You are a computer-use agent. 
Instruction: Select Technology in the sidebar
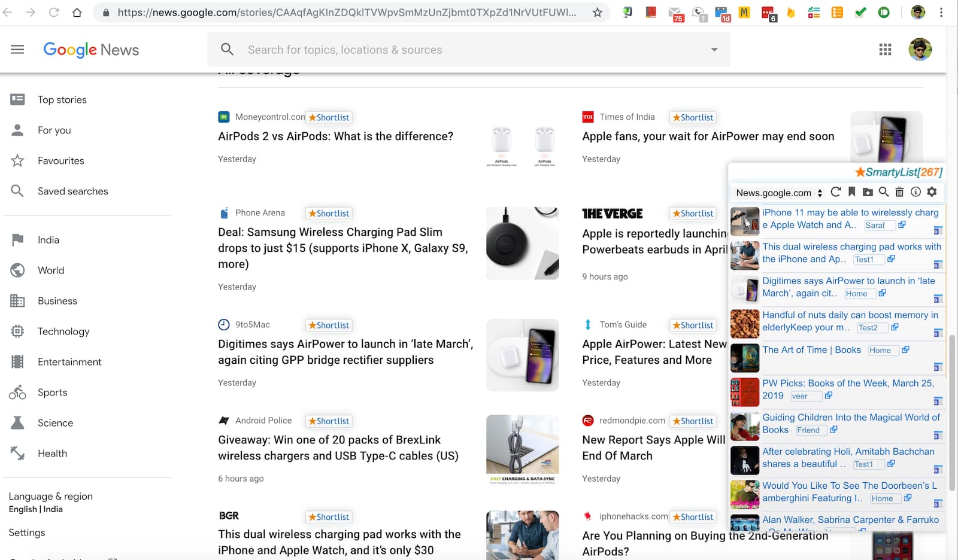(x=63, y=331)
